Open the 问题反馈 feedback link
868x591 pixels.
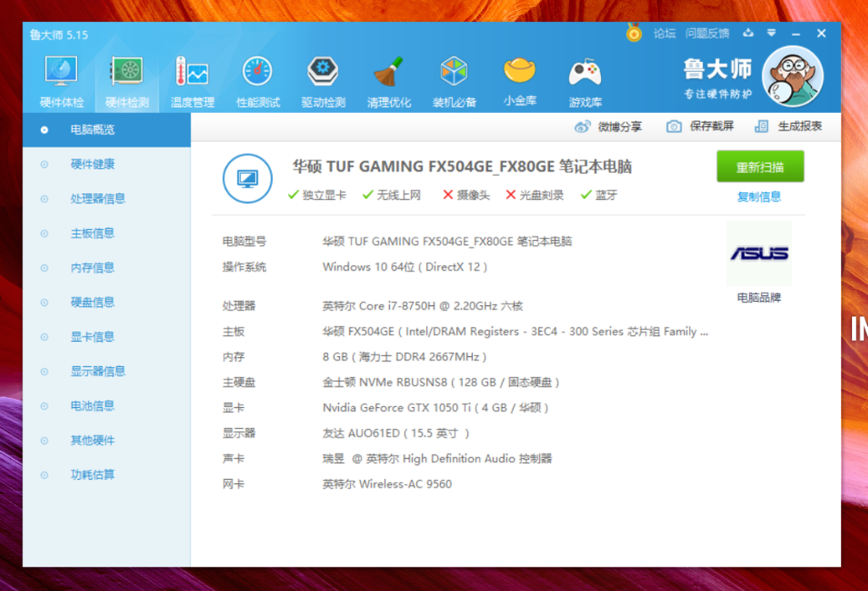tap(707, 33)
